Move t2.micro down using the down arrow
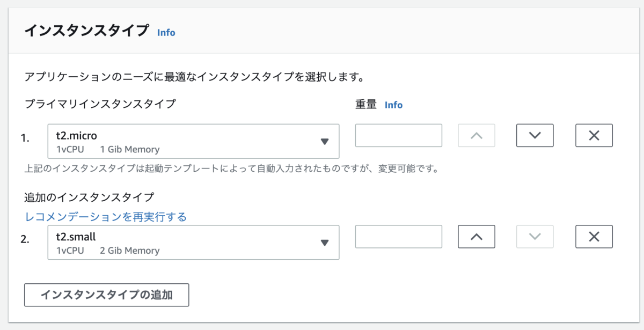The image size is (644, 330). coord(535,135)
